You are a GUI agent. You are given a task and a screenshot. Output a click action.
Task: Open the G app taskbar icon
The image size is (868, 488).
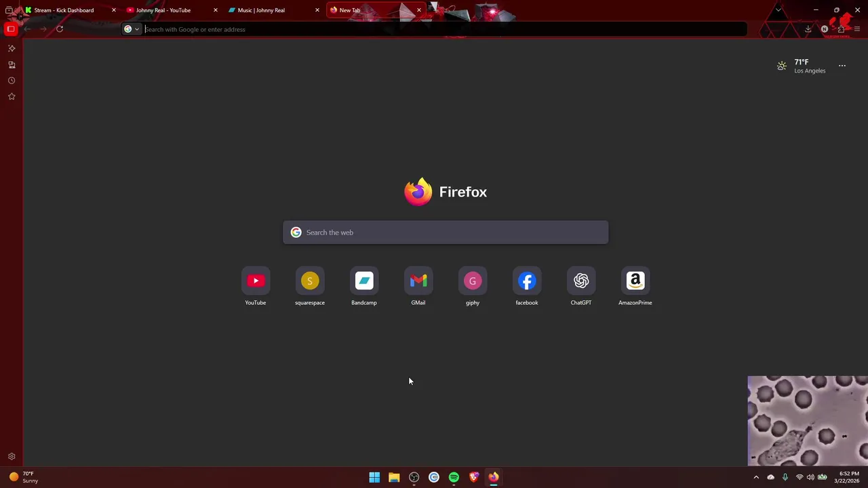[434, 477]
